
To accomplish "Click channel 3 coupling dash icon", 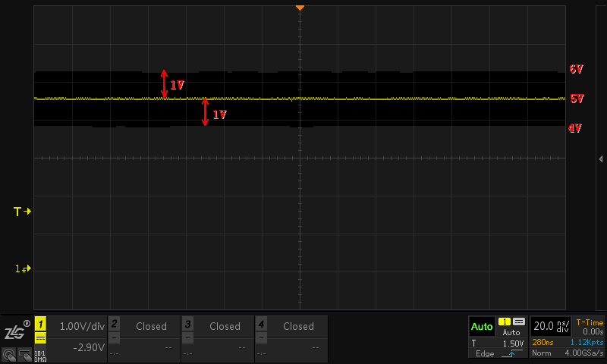I will tap(187, 338).
